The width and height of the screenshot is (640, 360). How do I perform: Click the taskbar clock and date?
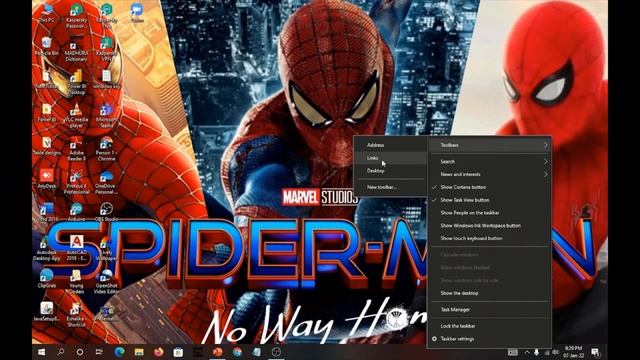coord(573,352)
